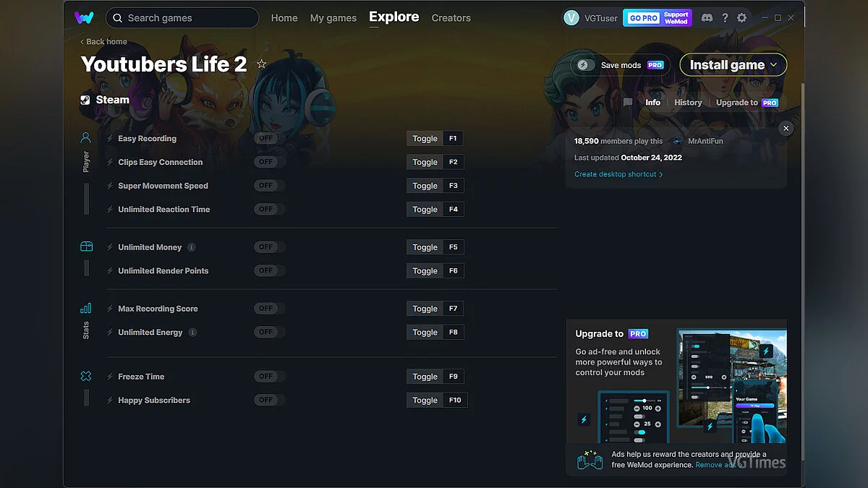
Task: Open the help question mark icon
Action: coord(725,17)
